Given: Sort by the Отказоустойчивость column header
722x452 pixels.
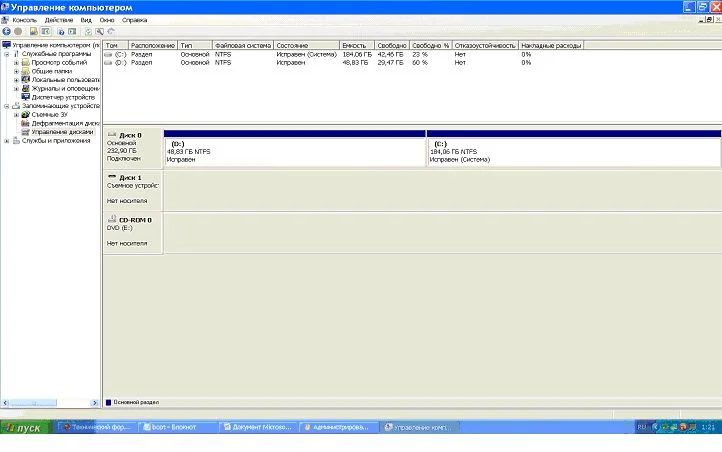Looking at the screenshot, I should pyautogui.click(x=485, y=46).
